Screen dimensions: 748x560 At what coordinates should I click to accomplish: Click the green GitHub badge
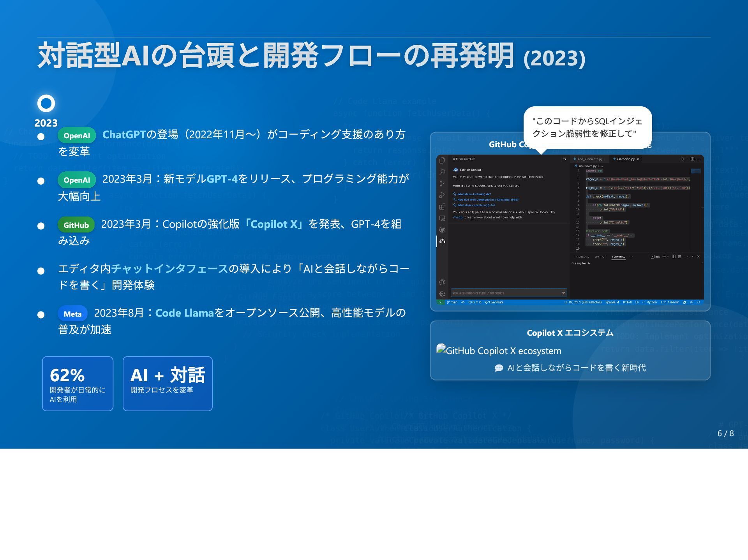click(76, 225)
